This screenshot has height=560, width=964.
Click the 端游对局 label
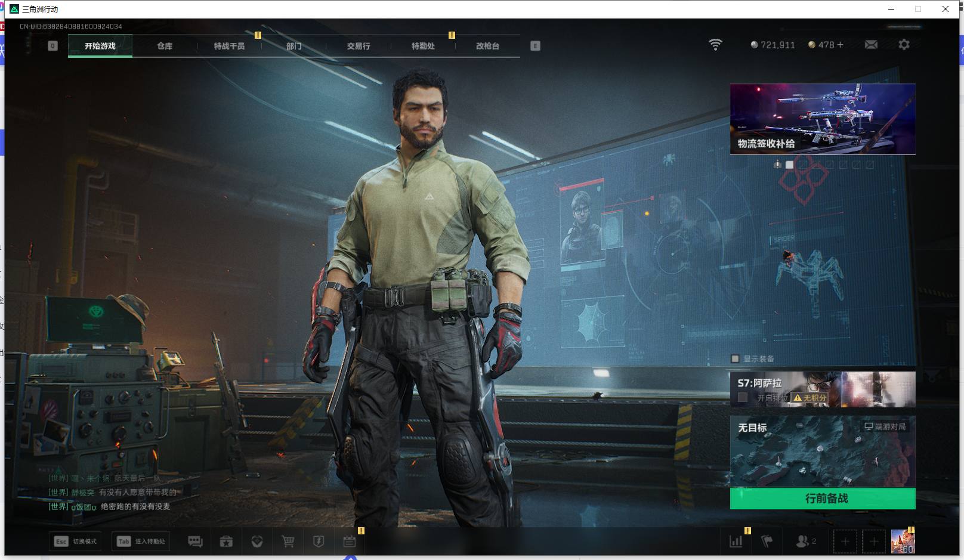(885, 426)
